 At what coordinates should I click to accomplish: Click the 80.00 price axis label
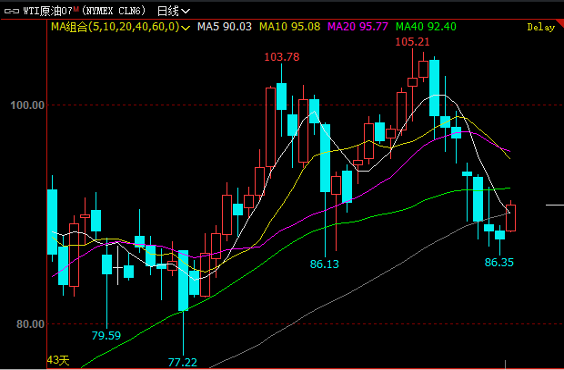(30, 324)
